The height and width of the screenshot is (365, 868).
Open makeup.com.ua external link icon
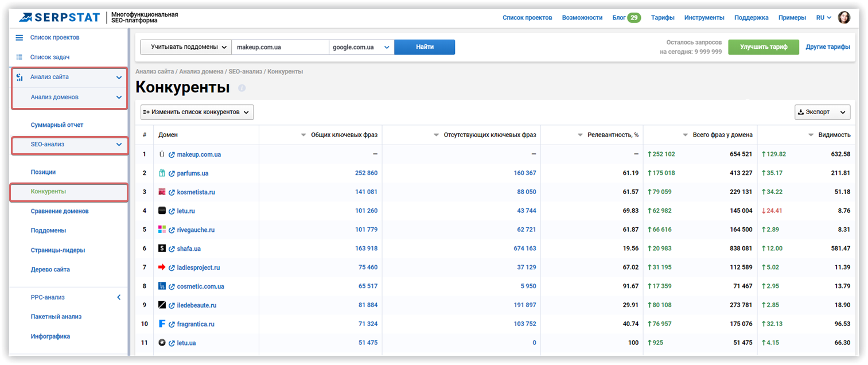172,155
